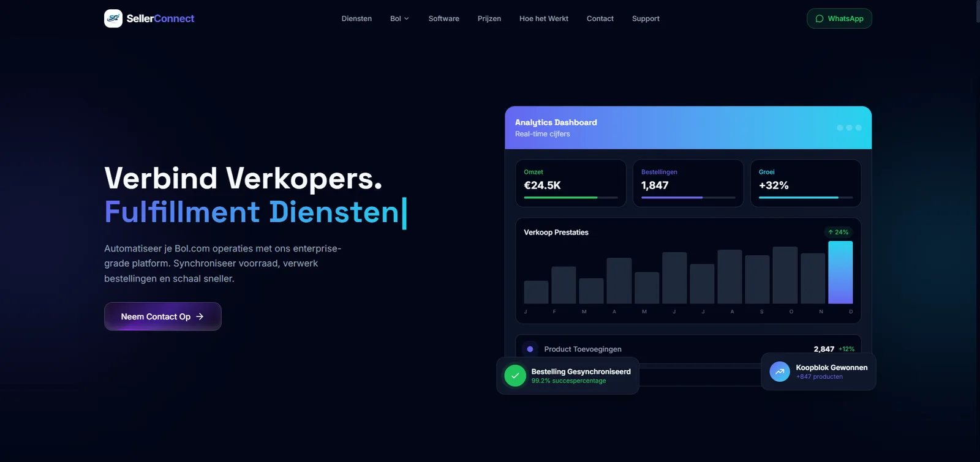Click the WhatsApp chat bubble icon
This screenshot has width=980, height=462.
(x=820, y=19)
